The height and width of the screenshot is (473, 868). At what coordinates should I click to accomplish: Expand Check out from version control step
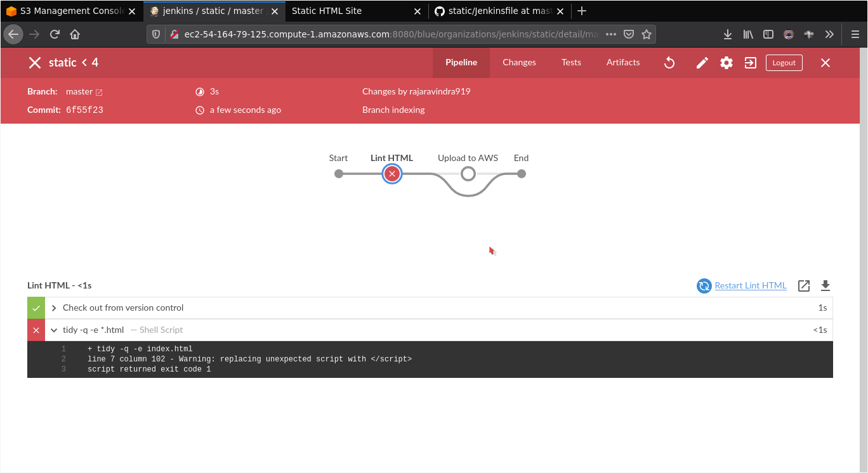pyautogui.click(x=54, y=308)
